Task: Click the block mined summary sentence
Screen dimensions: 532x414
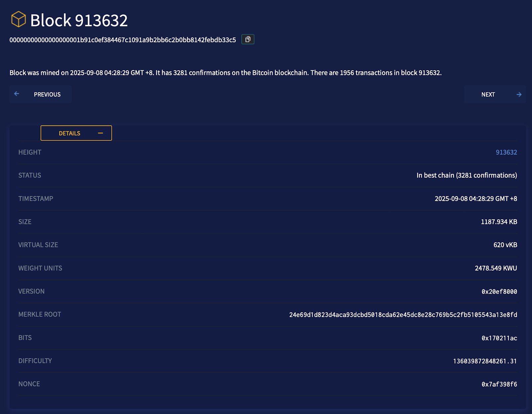Action: pyautogui.click(x=225, y=73)
